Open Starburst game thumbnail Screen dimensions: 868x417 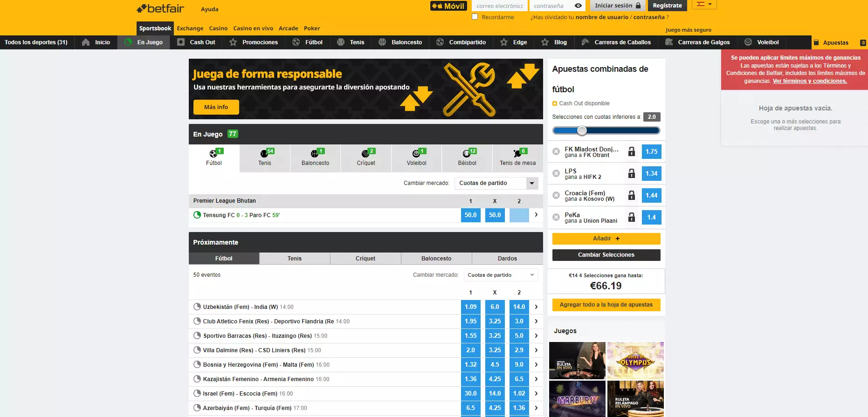tap(577, 399)
